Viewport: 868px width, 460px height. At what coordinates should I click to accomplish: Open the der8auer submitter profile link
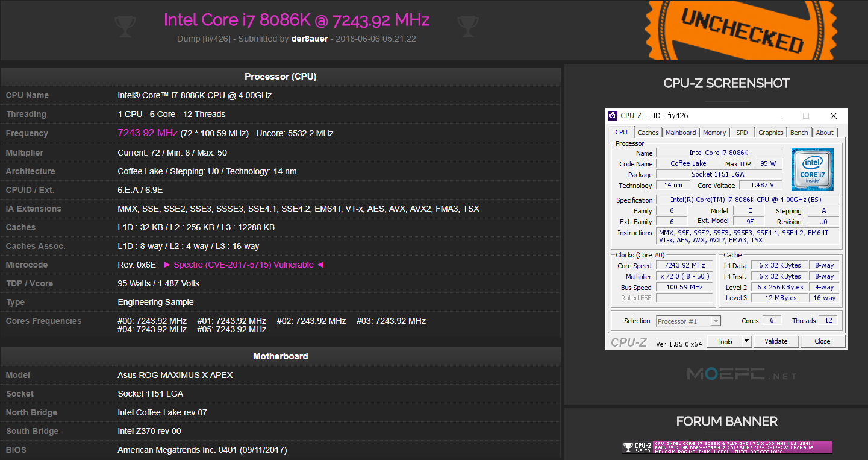(308, 39)
